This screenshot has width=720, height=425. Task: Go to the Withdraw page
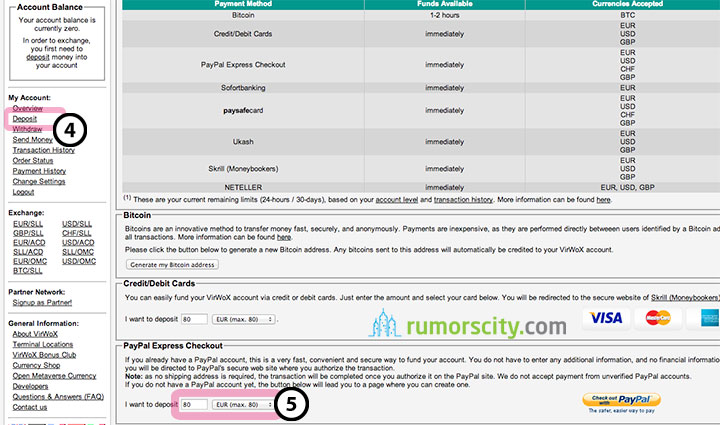click(x=27, y=129)
